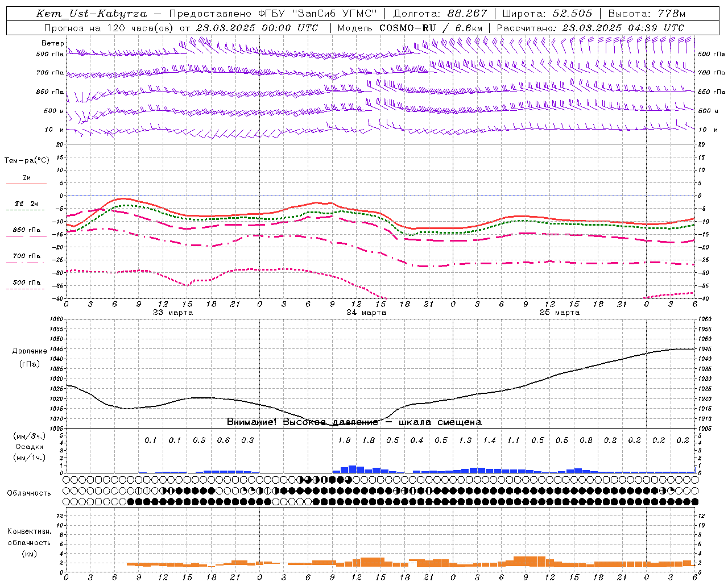Click the (км) convective cloud unit label
Image resolution: width=728 pixels, height=582 pixels.
[29, 554]
